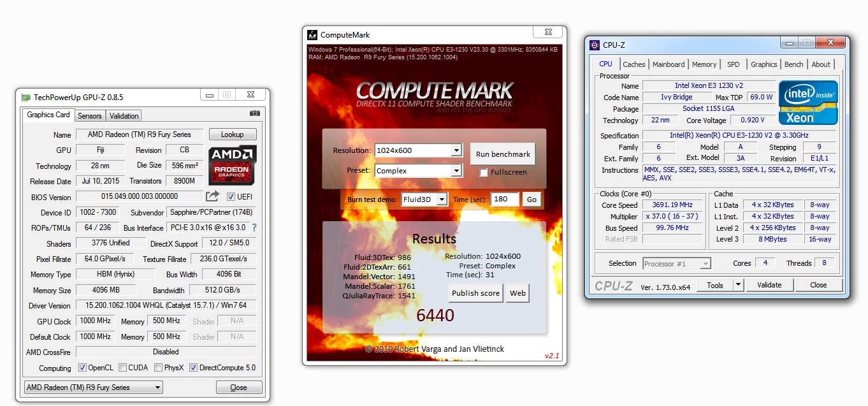Viewport: 868px width, 406px height.
Task: Enable the Fullscreen checkbox in ComputeMark
Action: [484, 172]
